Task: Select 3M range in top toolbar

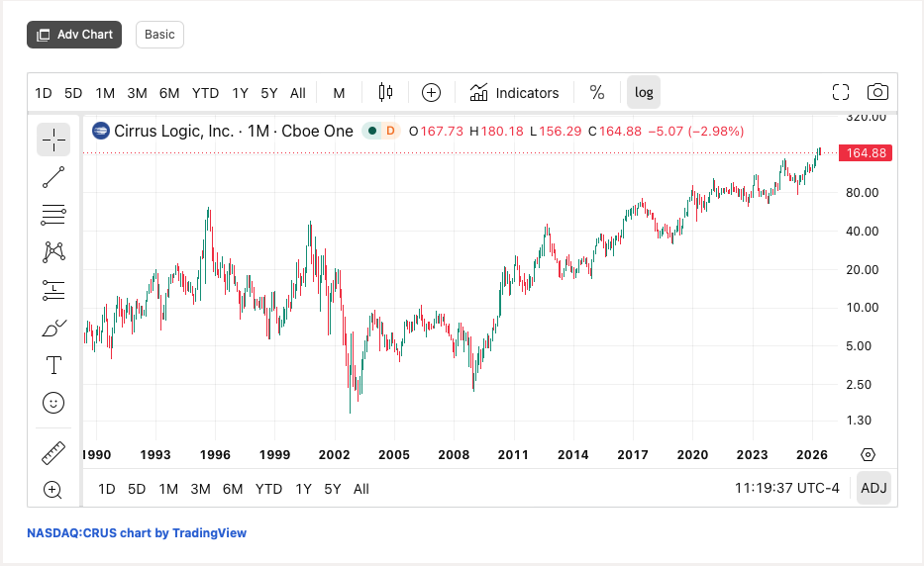Action: coord(137,93)
